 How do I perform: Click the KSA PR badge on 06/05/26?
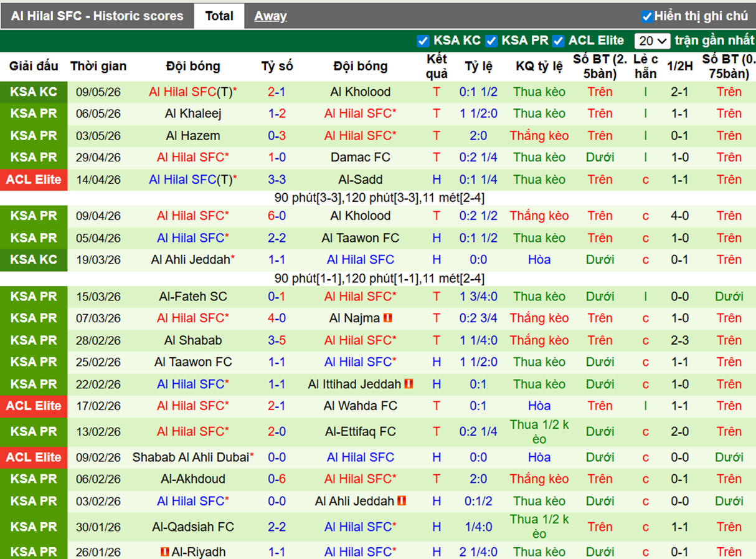(34, 113)
